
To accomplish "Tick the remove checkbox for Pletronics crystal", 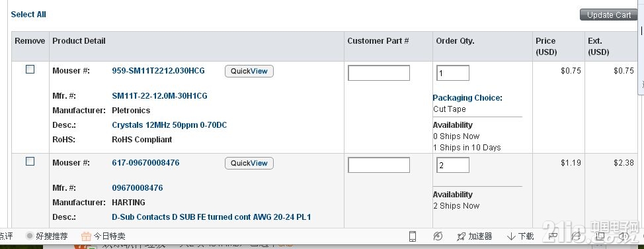I will tap(30, 70).
